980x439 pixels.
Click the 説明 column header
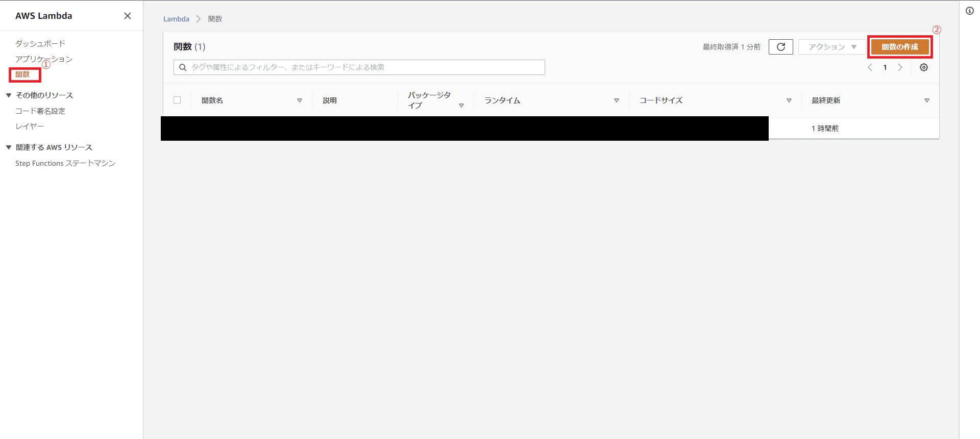(330, 100)
